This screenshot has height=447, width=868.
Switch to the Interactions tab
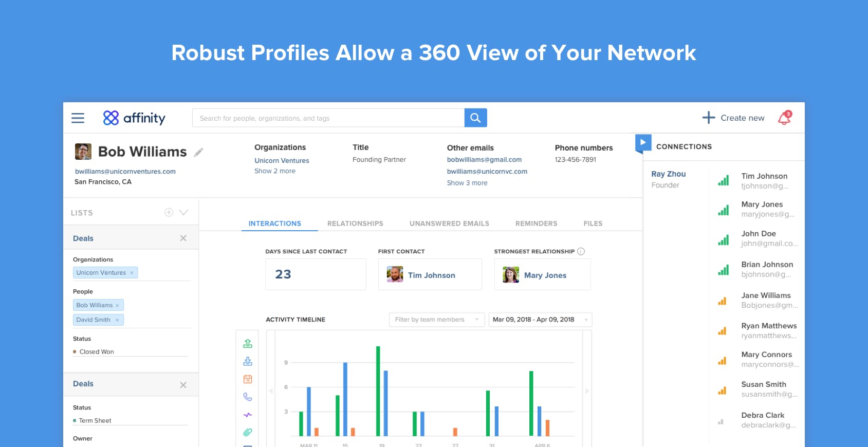[x=275, y=223]
